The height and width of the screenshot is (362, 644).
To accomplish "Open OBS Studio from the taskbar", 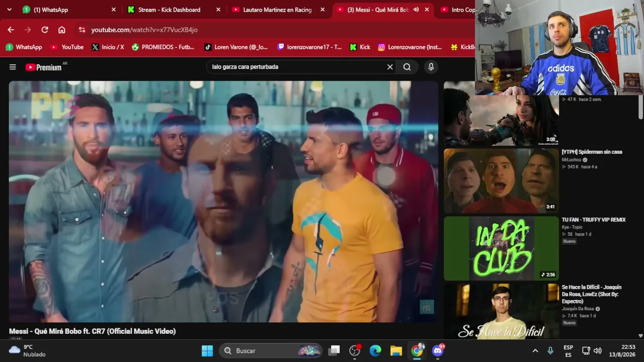I will pyautogui.click(x=355, y=350).
